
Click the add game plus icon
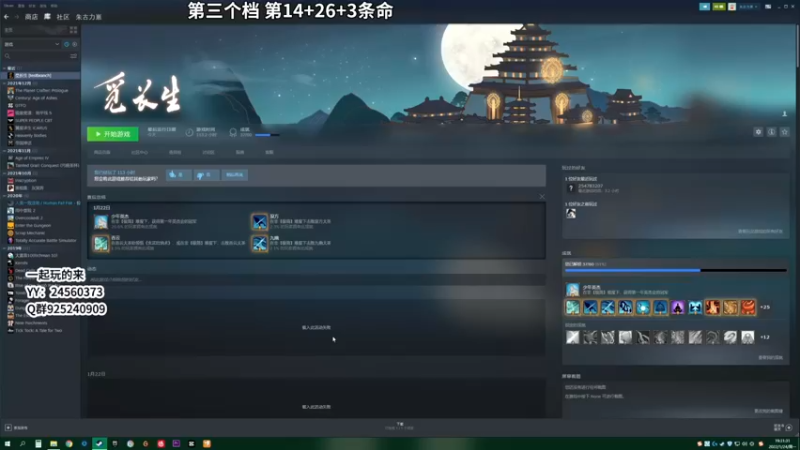coord(8,428)
